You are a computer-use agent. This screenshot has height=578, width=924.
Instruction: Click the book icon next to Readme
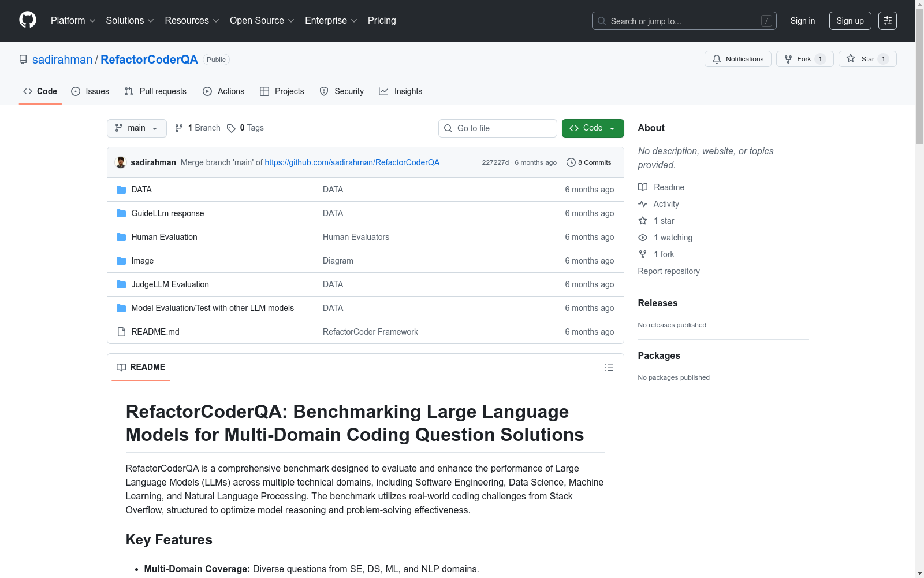tap(643, 187)
